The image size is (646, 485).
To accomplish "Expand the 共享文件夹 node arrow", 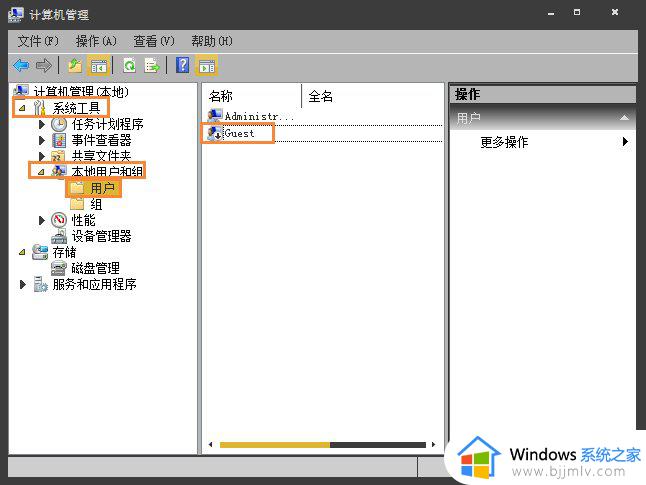I will pos(42,156).
